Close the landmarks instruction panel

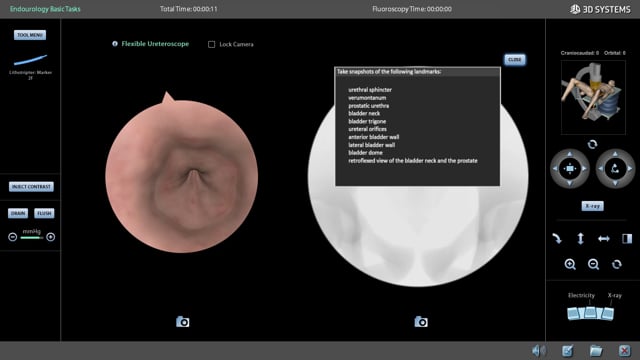coord(515,60)
